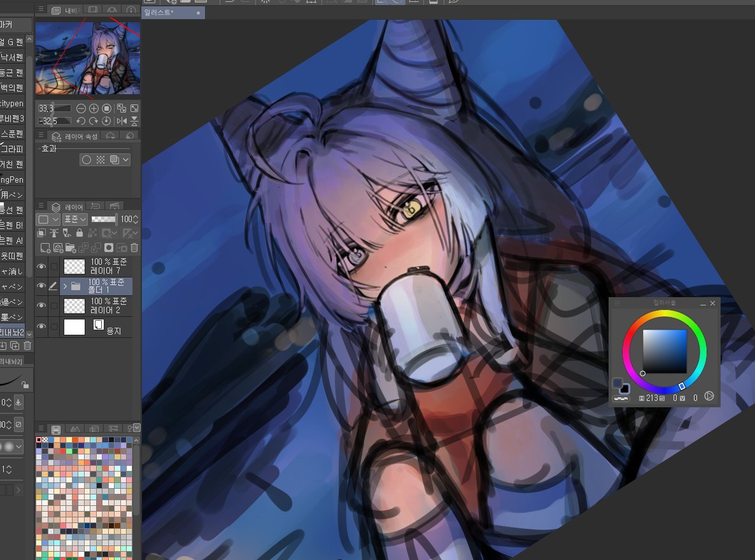Delete sub tool trash icon

[27, 346]
